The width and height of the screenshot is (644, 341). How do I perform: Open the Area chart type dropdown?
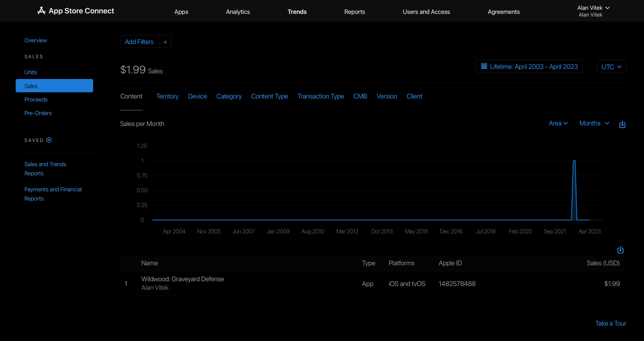[558, 123]
